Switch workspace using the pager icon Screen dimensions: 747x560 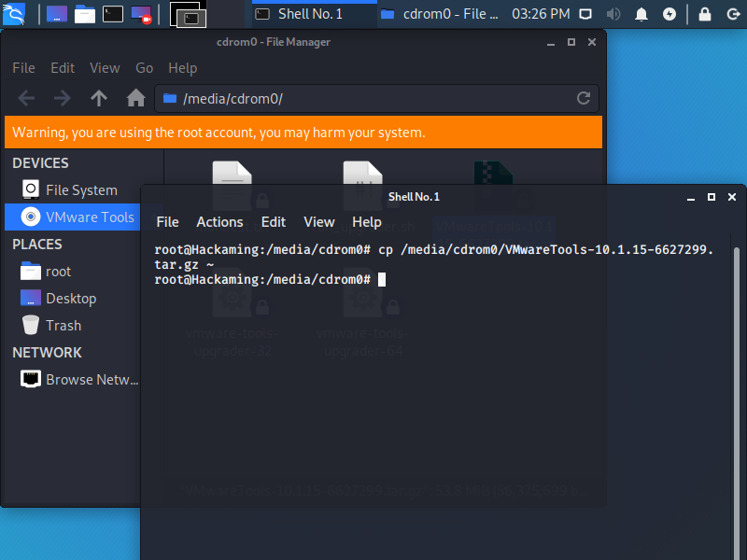(189, 14)
